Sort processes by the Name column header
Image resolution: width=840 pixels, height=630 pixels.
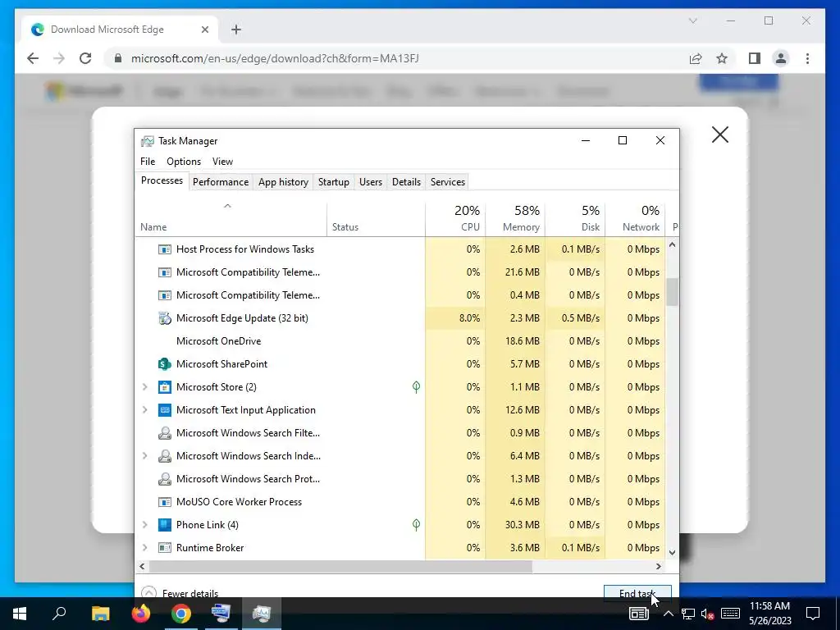[231, 220]
